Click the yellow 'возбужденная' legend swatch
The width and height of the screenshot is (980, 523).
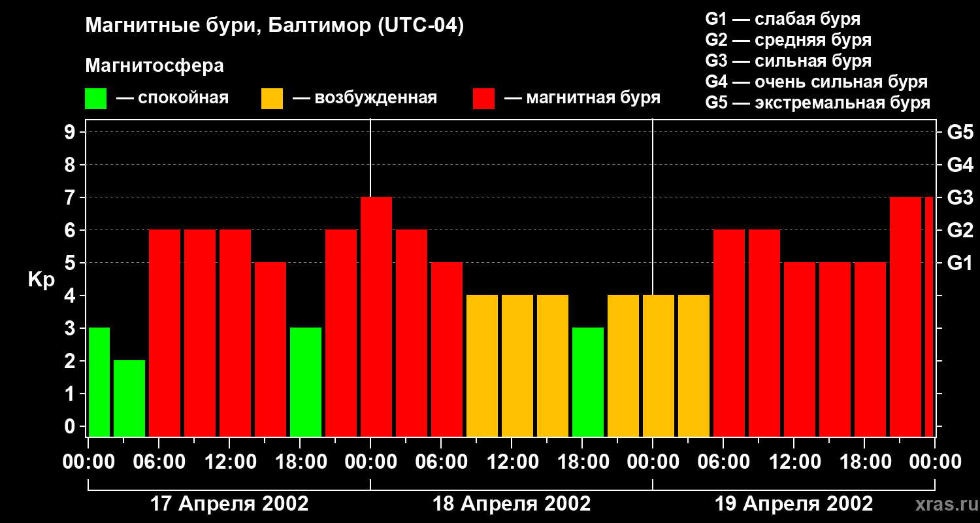coord(272,99)
